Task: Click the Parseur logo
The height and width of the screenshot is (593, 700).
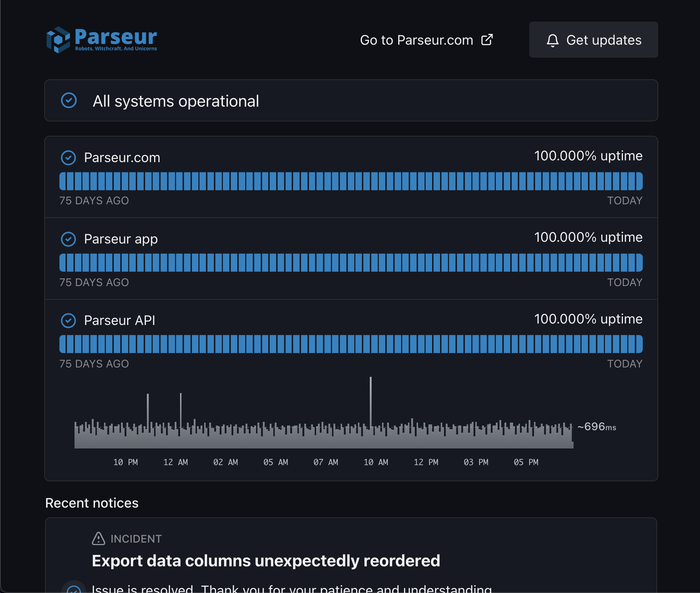Action: point(102,40)
